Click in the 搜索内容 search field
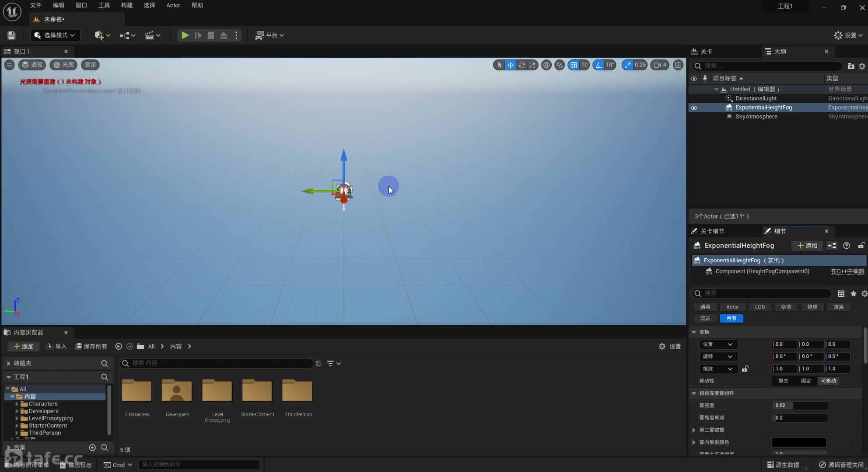 (x=217, y=363)
